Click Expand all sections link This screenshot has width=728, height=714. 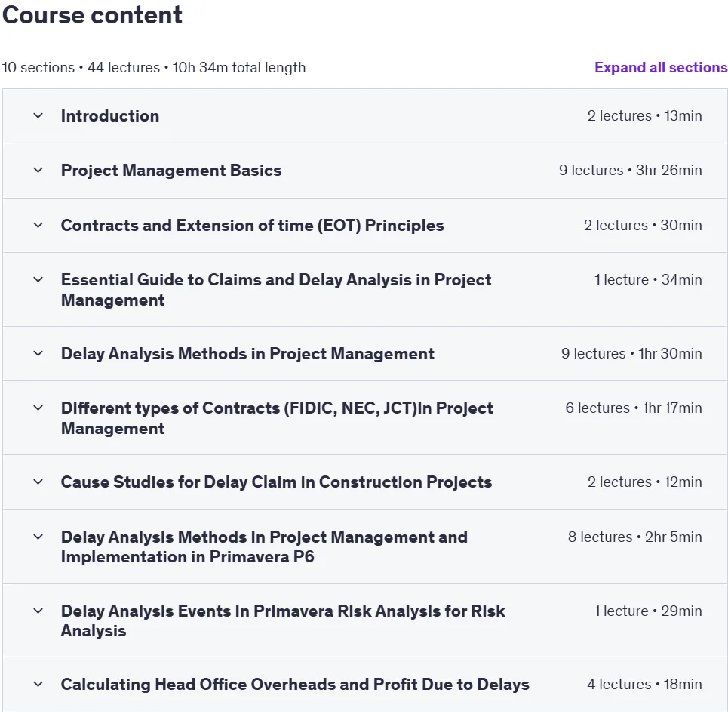(661, 67)
